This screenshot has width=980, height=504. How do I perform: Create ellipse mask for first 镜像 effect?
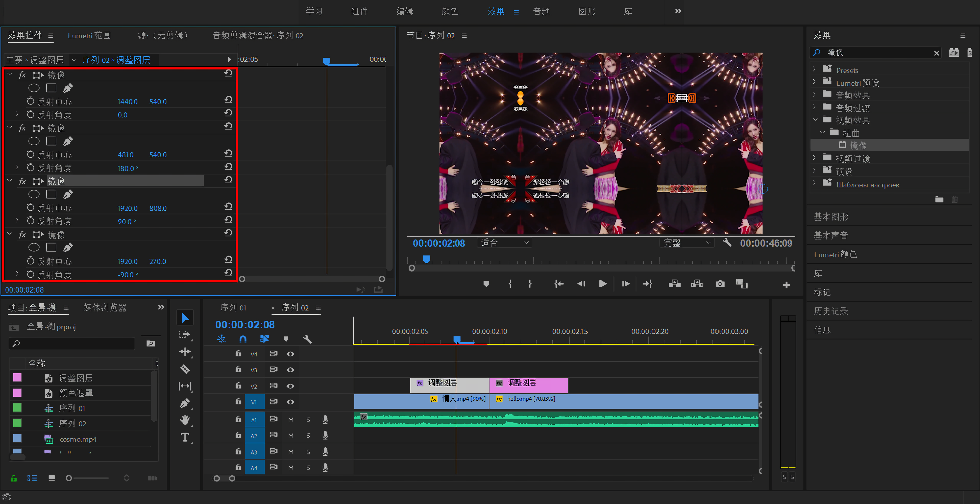pos(34,88)
